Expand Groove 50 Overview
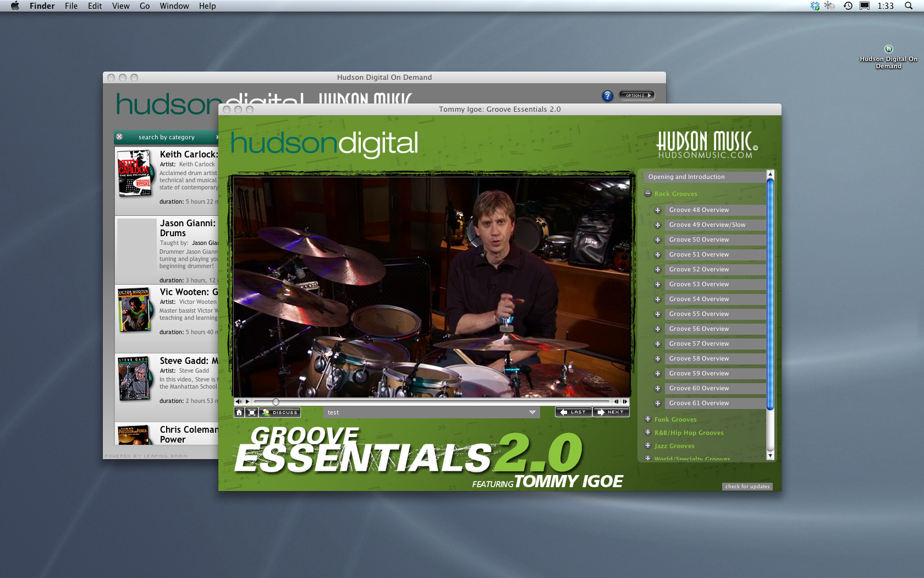 [x=657, y=240]
